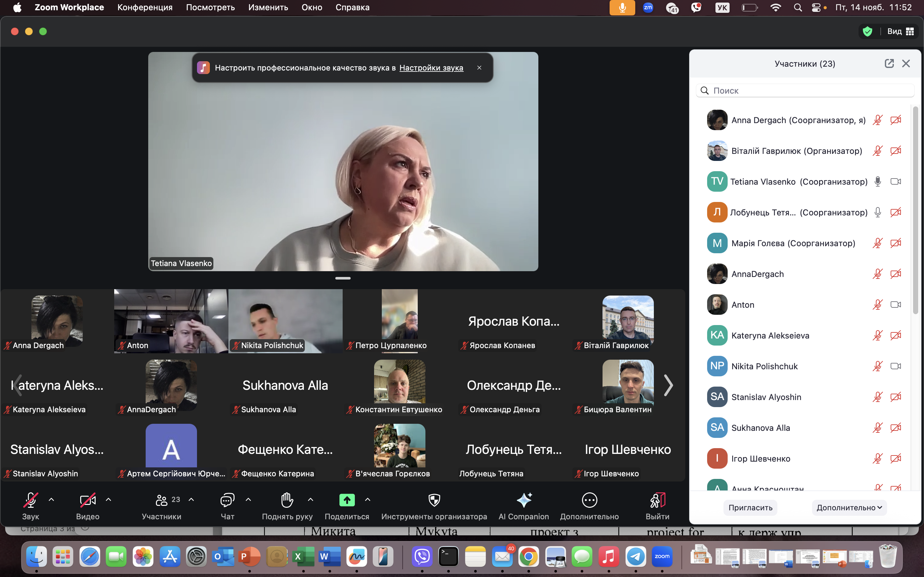Pop out the Participants panel
Image resolution: width=924 pixels, height=577 pixels.
[889, 63]
